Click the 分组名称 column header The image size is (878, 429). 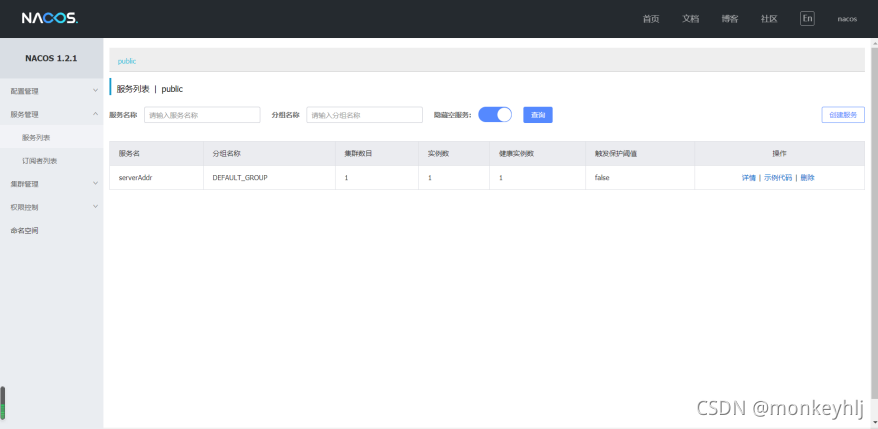tap(269, 153)
